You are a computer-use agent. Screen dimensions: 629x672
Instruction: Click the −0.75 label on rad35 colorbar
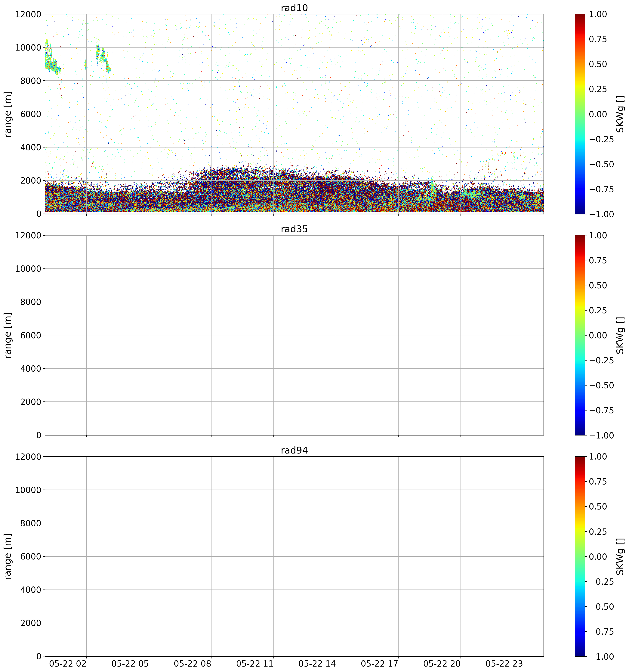601,410
